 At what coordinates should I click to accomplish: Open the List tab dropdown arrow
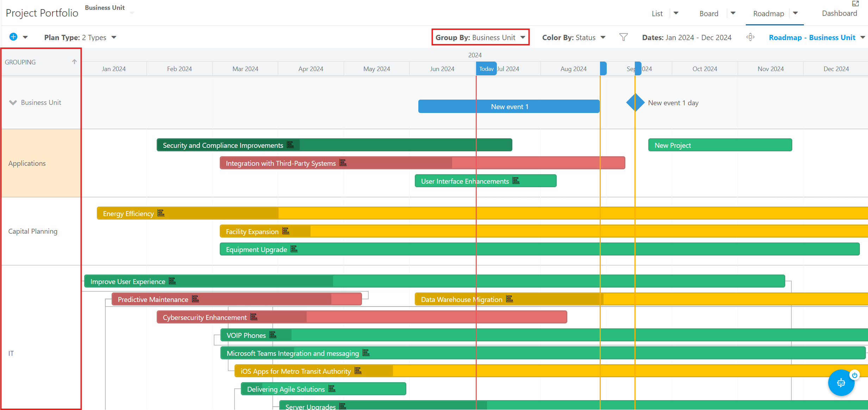click(x=676, y=13)
